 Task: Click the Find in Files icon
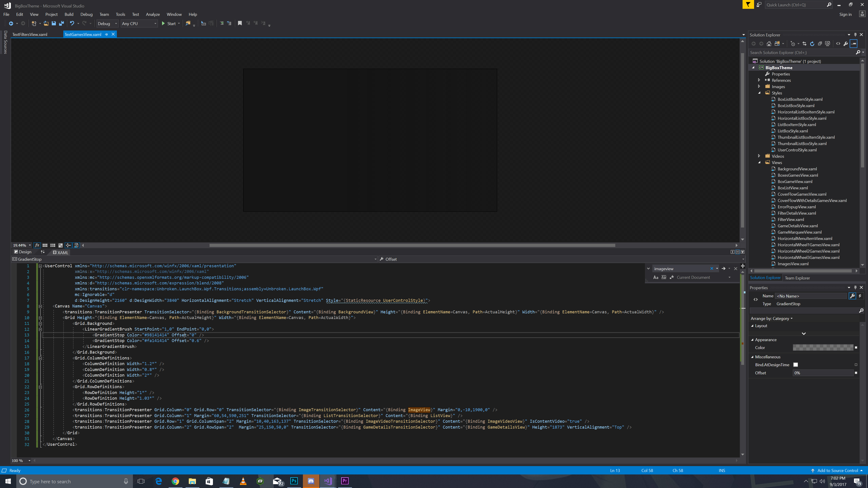188,23
